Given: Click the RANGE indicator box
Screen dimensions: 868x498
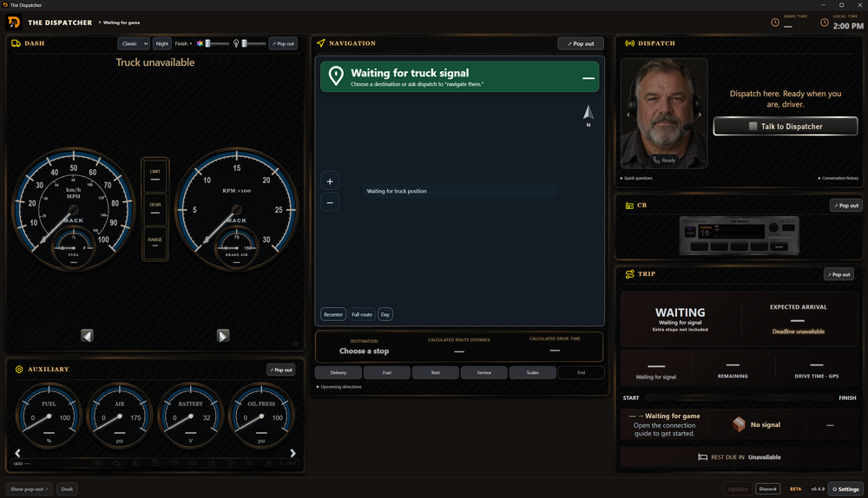Looking at the screenshot, I should point(155,243).
